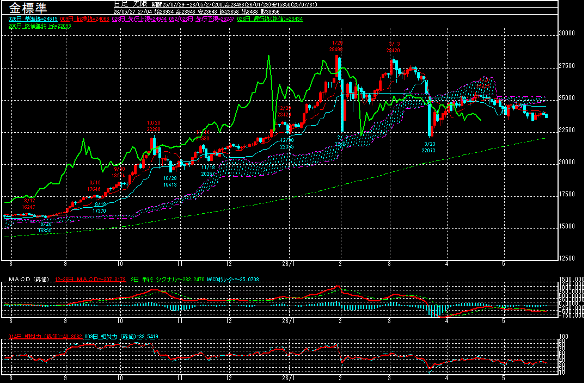Click the 052/026日 先行下限 legend label
This screenshot has width=588, height=384.
click(202, 18)
